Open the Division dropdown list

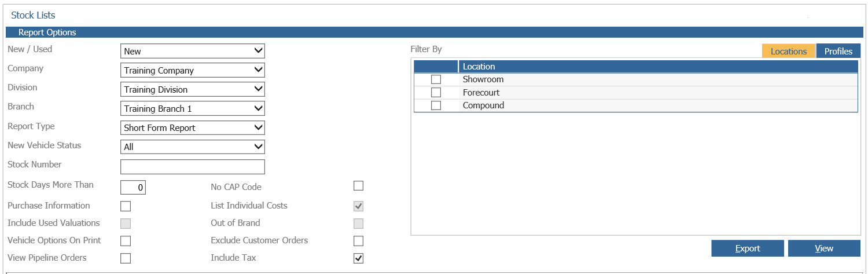pyautogui.click(x=193, y=89)
